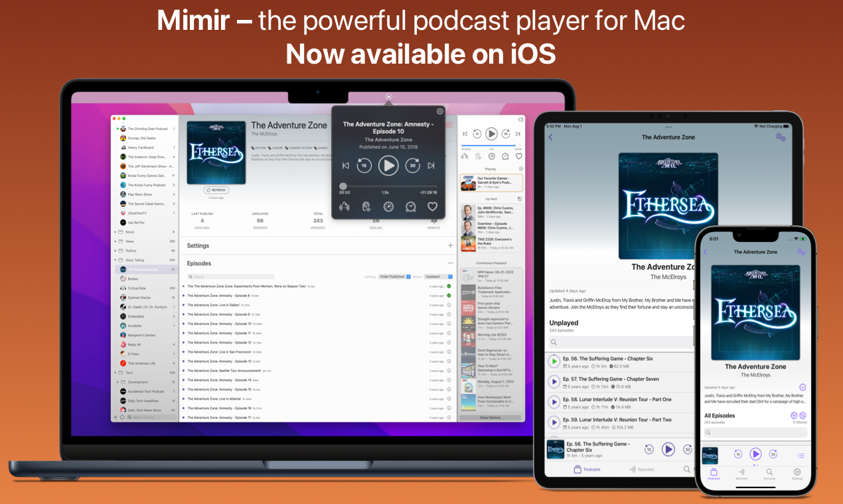This screenshot has height=504, width=843.
Task: Switch to the Discover tab on iPhone
Action: (769, 474)
